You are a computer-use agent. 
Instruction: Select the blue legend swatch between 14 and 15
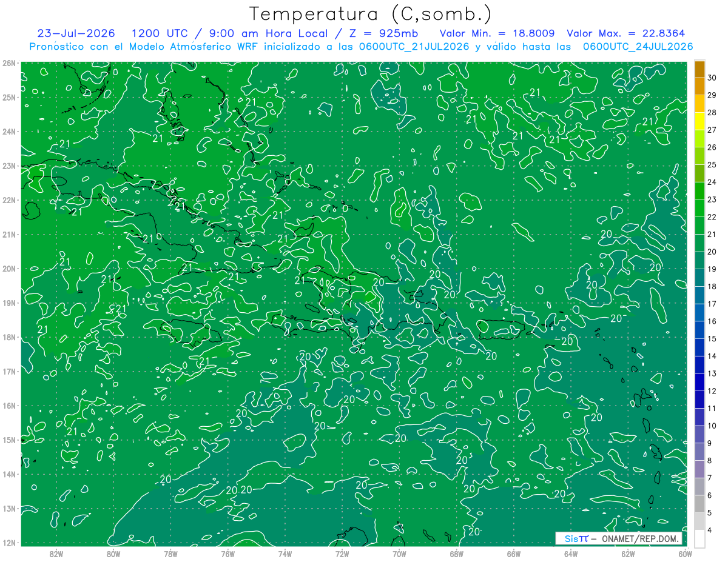699,347
